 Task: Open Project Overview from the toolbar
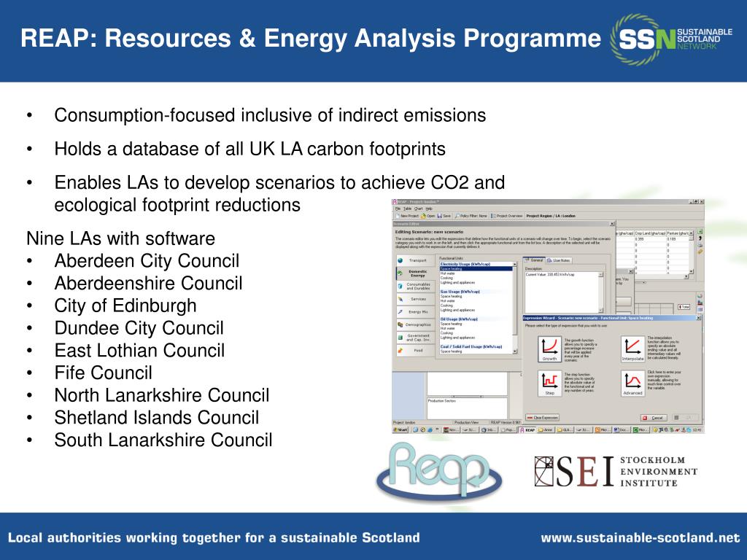507,216
